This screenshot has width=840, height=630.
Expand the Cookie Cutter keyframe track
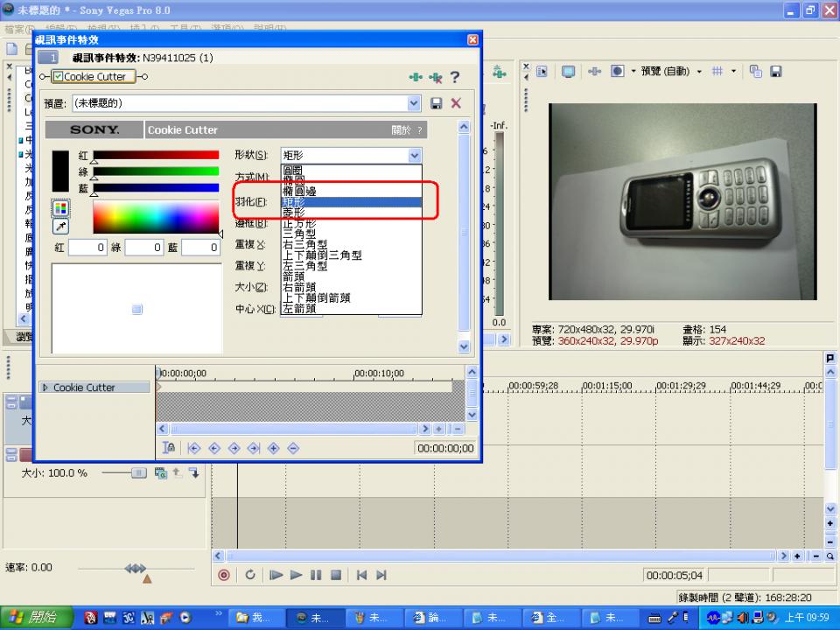[x=45, y=388]
